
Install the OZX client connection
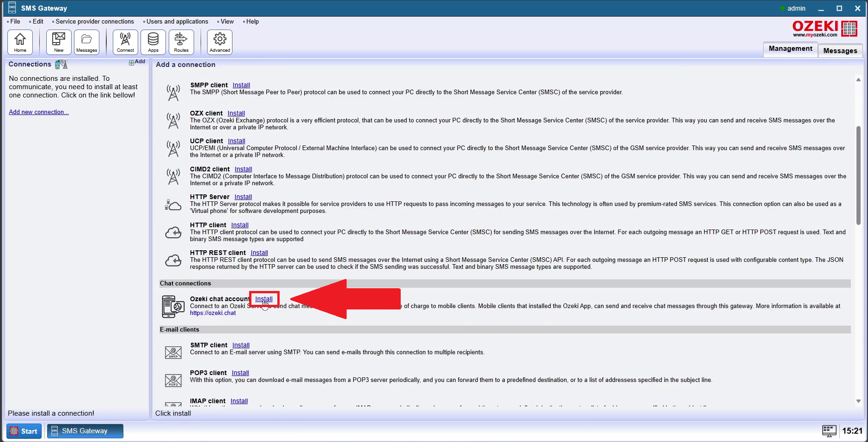(236, 114)
